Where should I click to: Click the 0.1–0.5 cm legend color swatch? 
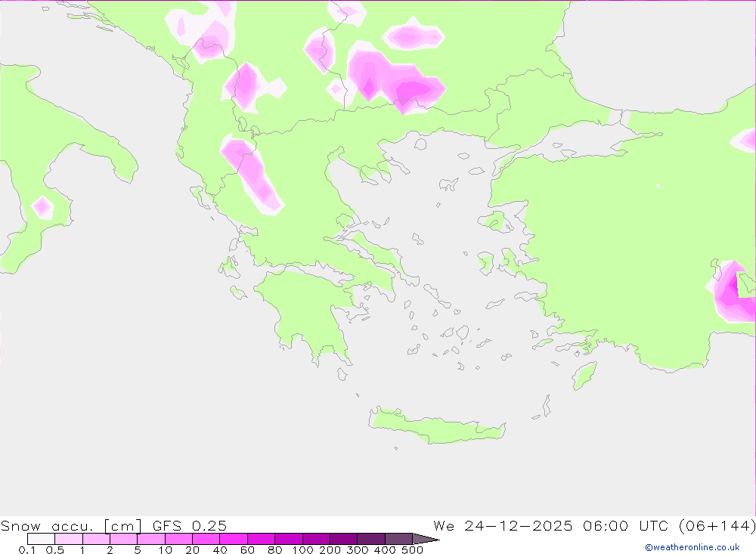click(41, 539)
